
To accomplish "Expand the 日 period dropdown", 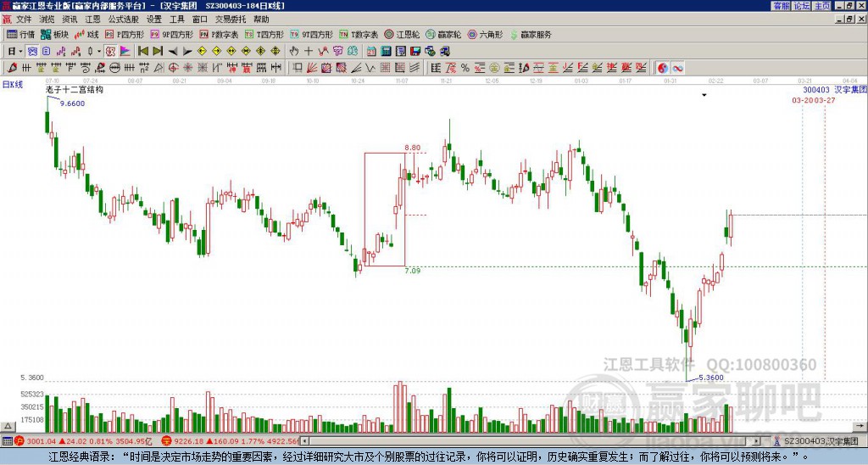I will 20,52.
